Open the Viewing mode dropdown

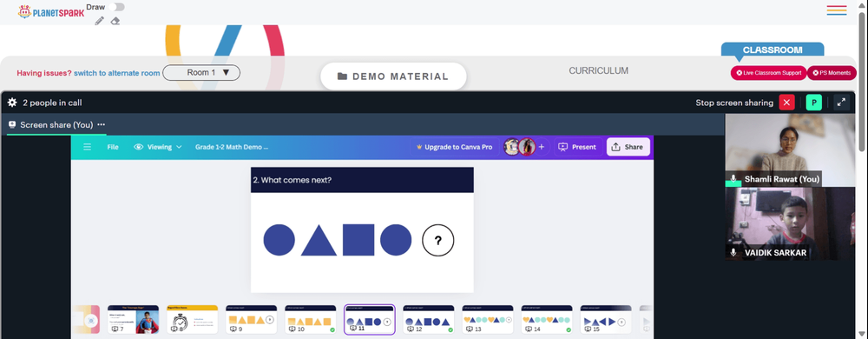pos(158,147)
